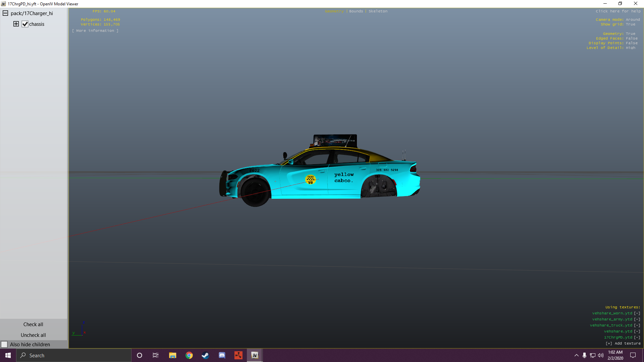Enable Also hide children checkbox

[x=4, y=344]
